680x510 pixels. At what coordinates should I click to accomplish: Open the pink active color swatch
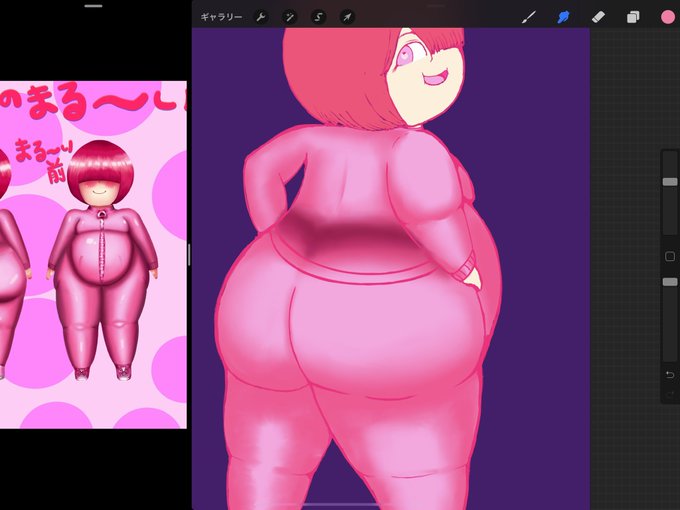tap(668, 17)
